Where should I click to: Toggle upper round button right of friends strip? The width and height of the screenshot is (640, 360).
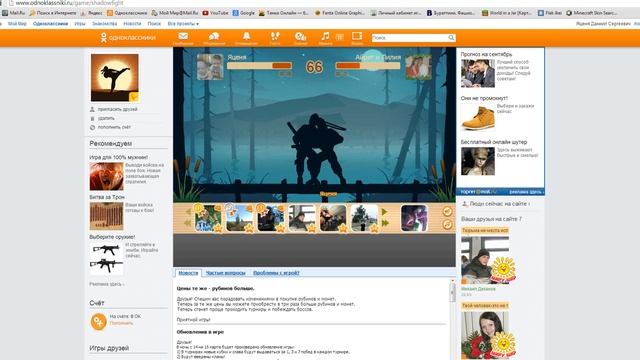(x=447, y=211)
